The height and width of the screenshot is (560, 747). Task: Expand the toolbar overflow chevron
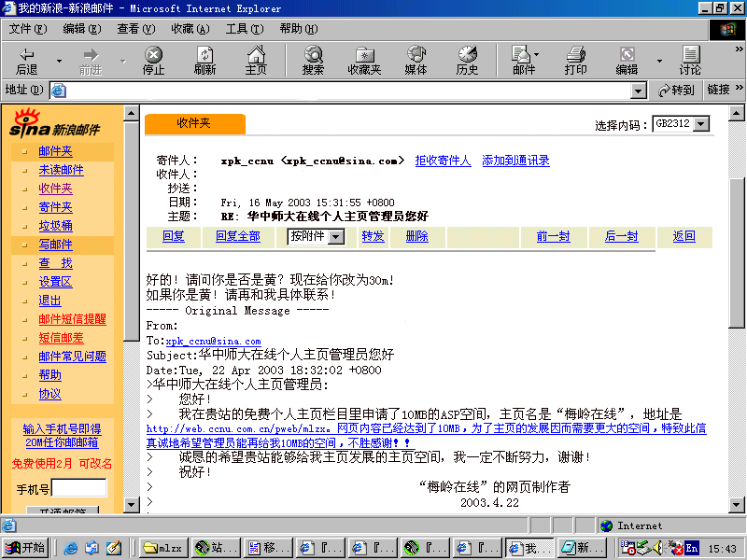click(739, 49)
